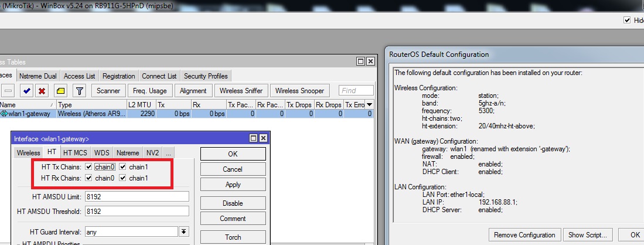Close the Interface wlan1-gateway dialog
The height and width of the screenshot is (245, 644).
263,138
